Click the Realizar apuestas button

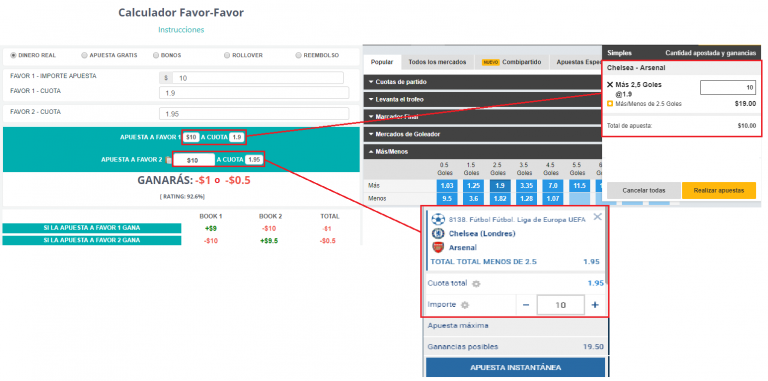click(719, 190)
